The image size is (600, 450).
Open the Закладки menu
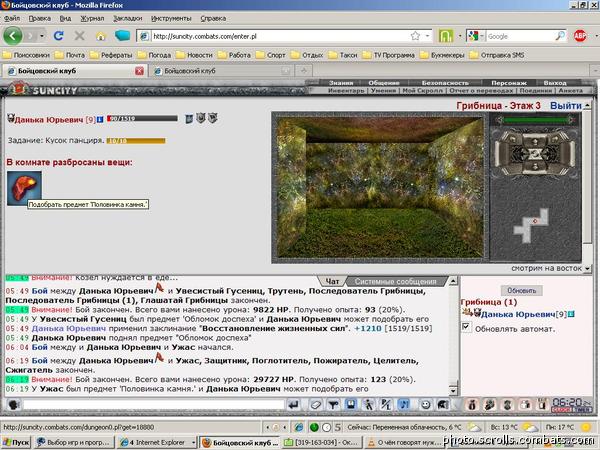pos(127,18)
